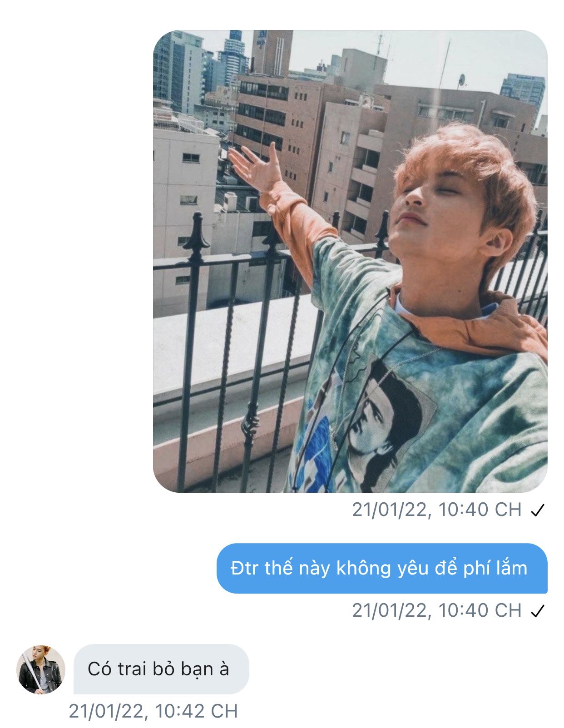Click the brown tower building with rooftop sign

click(272, 52)
